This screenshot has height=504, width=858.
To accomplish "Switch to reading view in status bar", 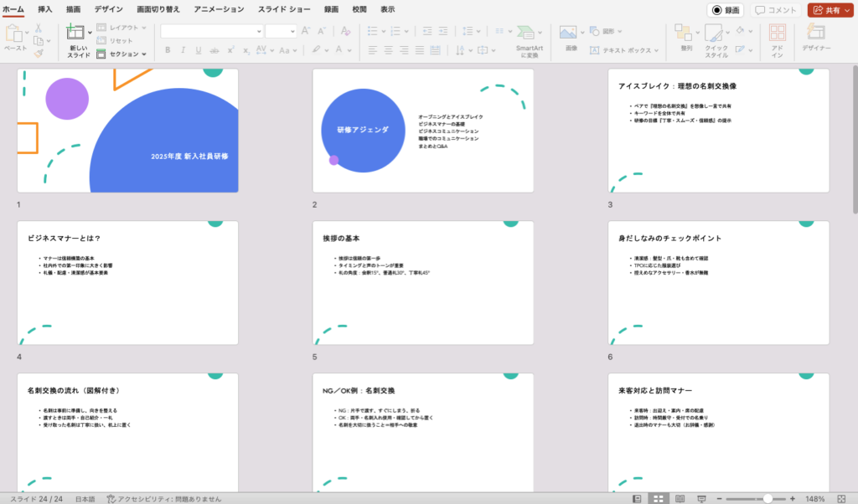I will coord(680,499).
